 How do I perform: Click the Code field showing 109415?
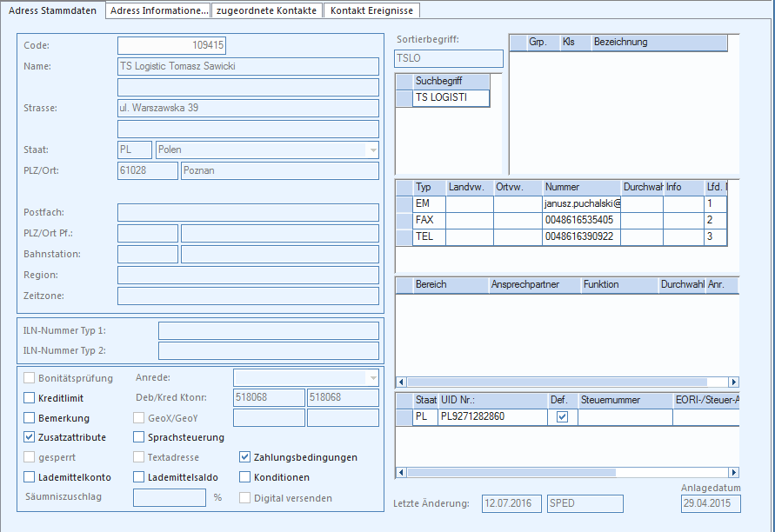coord(171,45)
